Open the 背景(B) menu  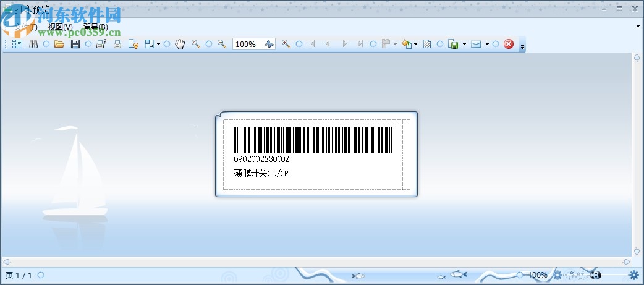pyautogui.click(x=96, y=27)
